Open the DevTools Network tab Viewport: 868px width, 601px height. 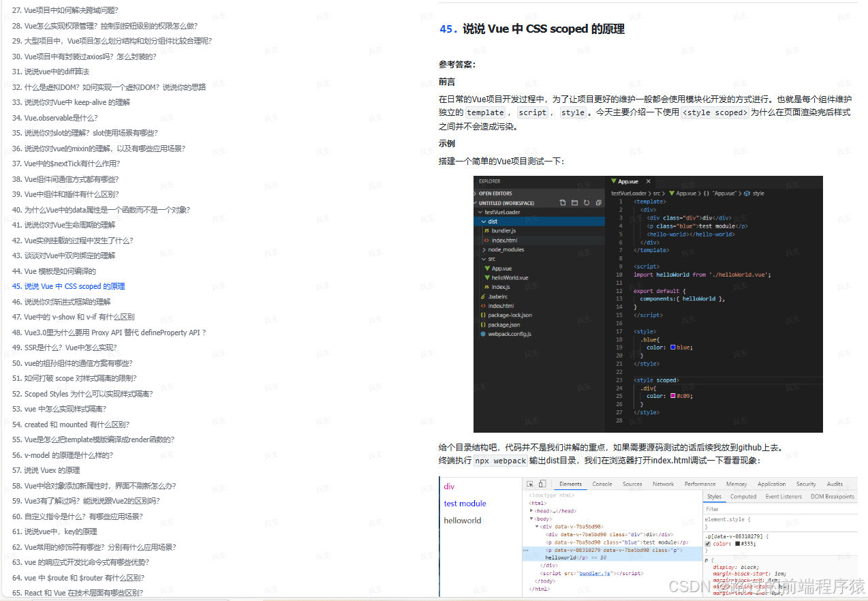663,484
